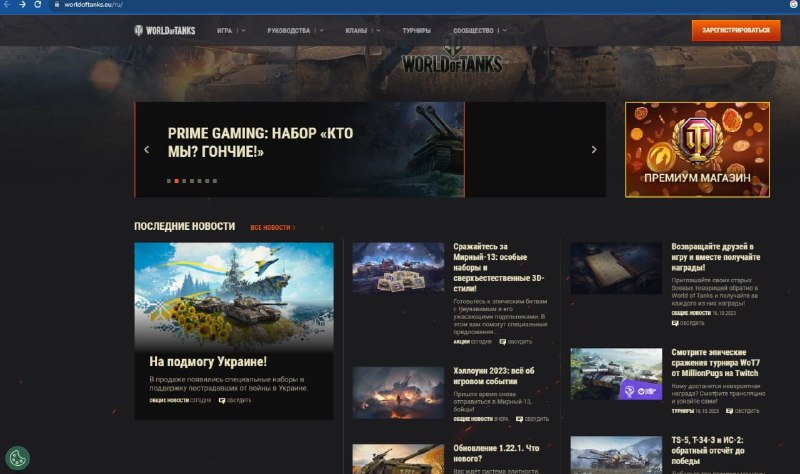Open the «Возвращайте друзей в игру» headline
The image size is (800, 474).
point(716,257)
